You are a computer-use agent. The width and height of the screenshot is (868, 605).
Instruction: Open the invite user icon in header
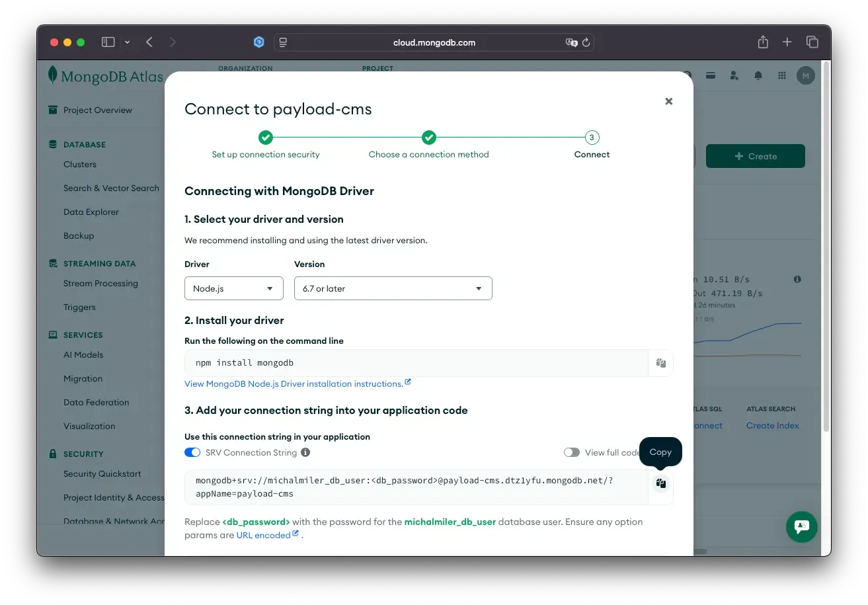tap(734, 75)
